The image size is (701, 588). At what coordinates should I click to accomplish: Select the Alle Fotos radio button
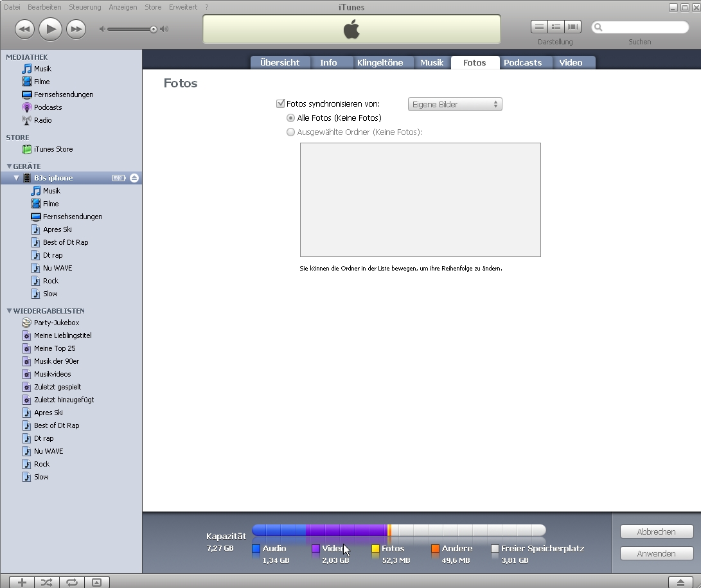(291, 118)
